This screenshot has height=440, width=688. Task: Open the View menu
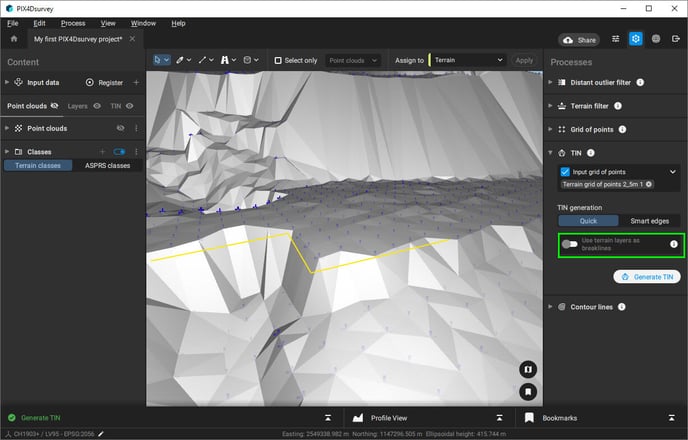108,23
